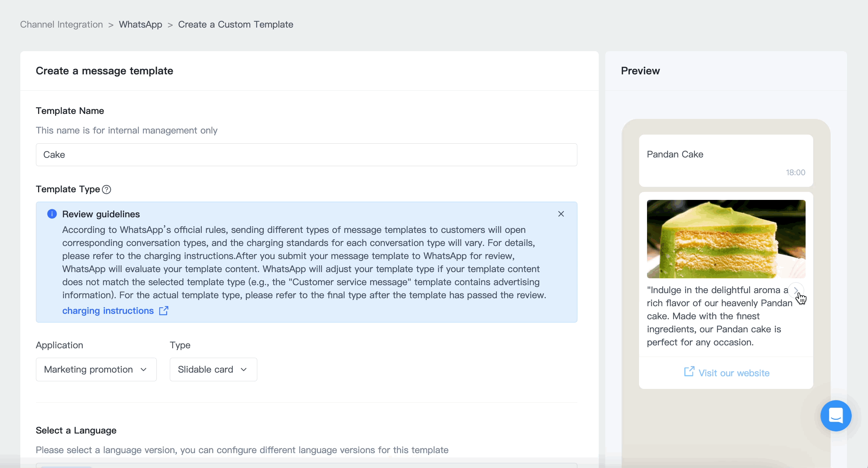Click the blue info icon in Review guidelines
This screenshot has height=468, width=868.
pos(52,214)
